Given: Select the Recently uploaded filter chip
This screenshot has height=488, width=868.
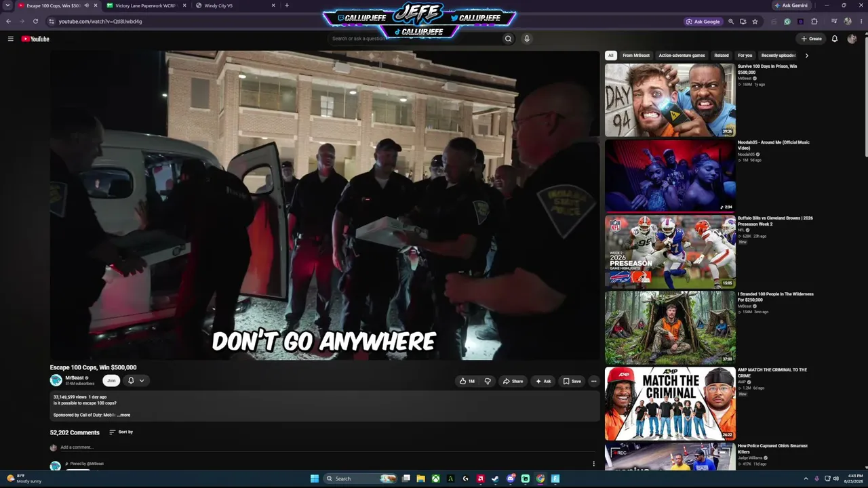Looking at the screenshot, I should pos(778,56).
